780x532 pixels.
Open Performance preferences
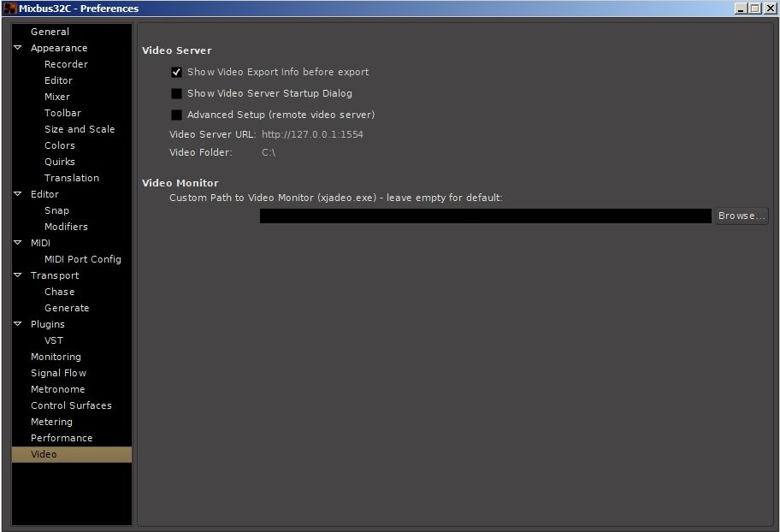[x=62, y=439]
